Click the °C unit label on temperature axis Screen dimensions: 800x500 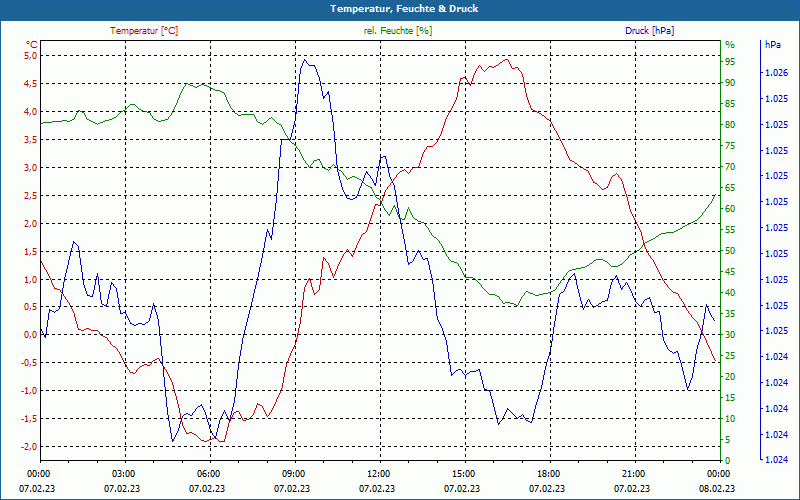tap(31, 45)
